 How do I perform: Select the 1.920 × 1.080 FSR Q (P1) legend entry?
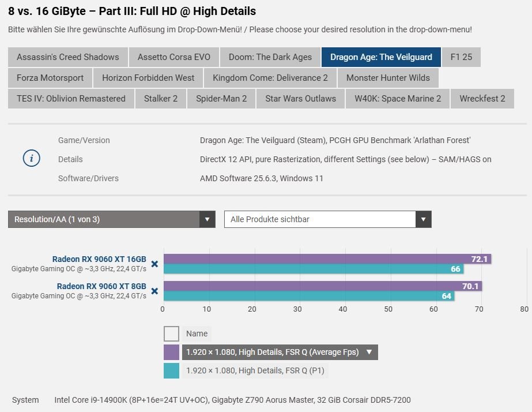pyautogui.click(x=255, y=370)
